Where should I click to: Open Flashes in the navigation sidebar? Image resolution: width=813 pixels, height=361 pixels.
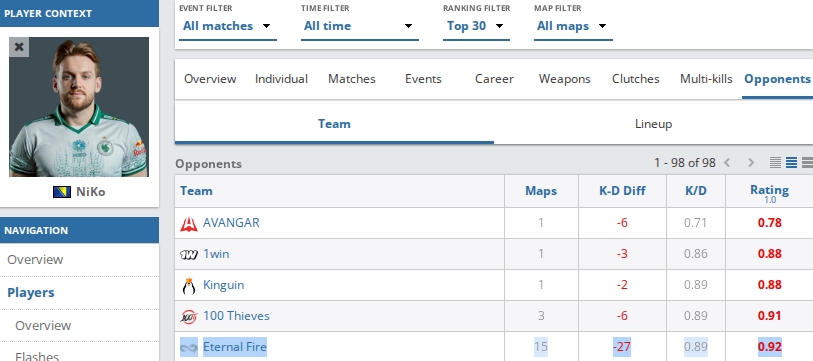(x=37, y=356)
